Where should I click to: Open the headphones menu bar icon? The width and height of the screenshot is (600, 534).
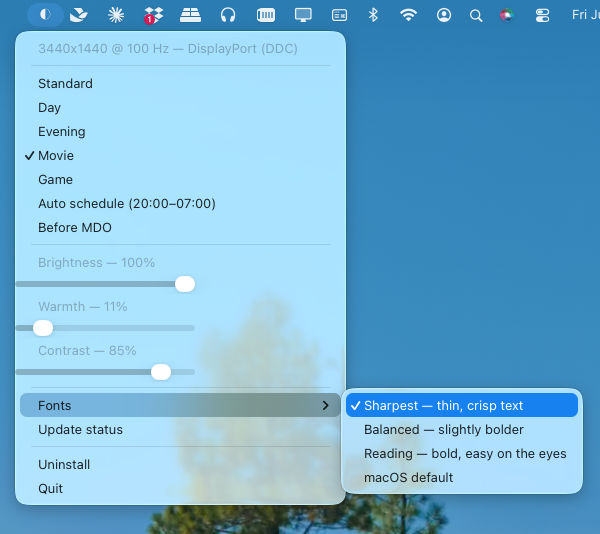point(228,15)
